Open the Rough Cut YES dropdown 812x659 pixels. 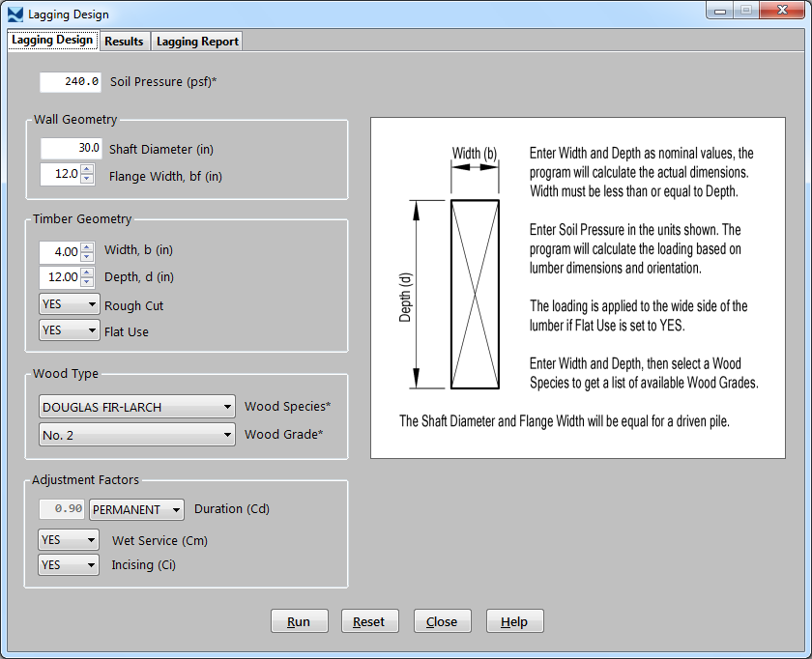(70, 304)
